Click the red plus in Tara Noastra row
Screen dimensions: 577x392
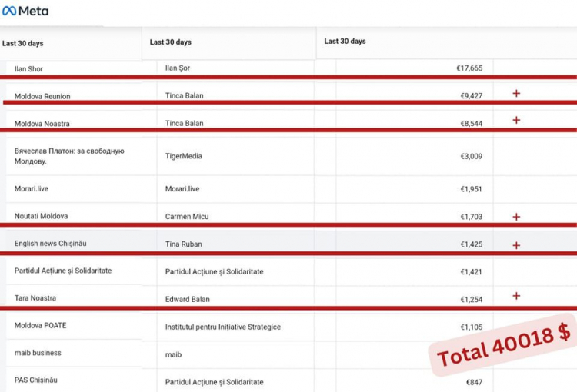[x=516, y=296]
